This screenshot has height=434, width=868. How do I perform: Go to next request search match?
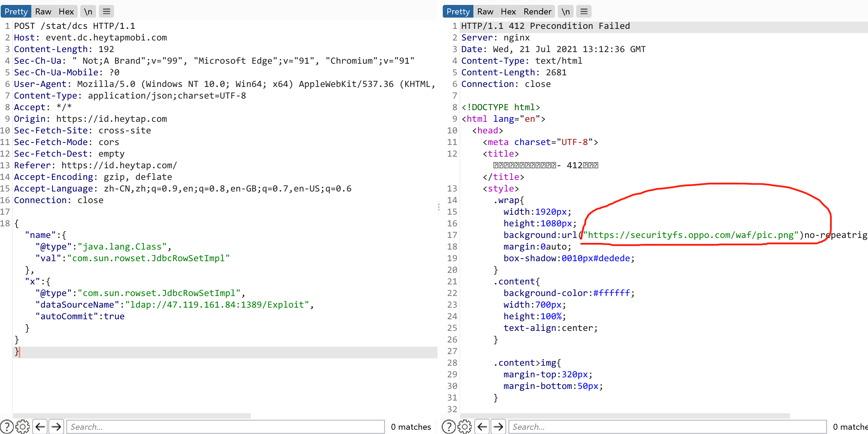(56, 427)
